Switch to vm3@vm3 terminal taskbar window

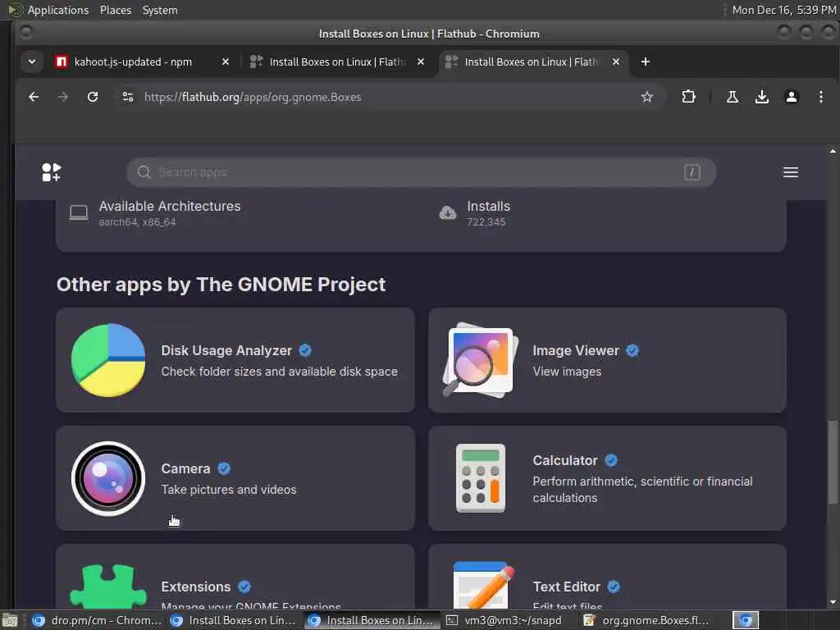504,620
